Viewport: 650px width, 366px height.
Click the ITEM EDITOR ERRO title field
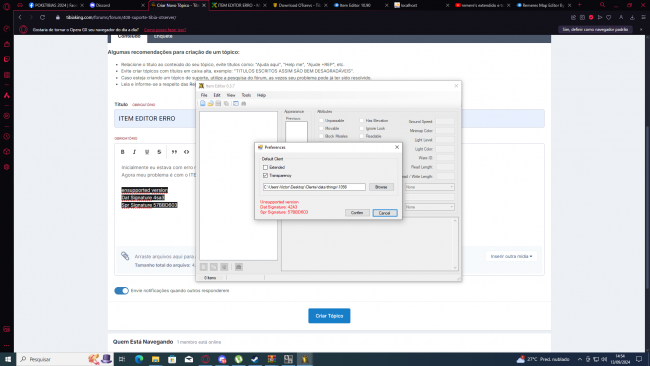click(x=330, y=119)
